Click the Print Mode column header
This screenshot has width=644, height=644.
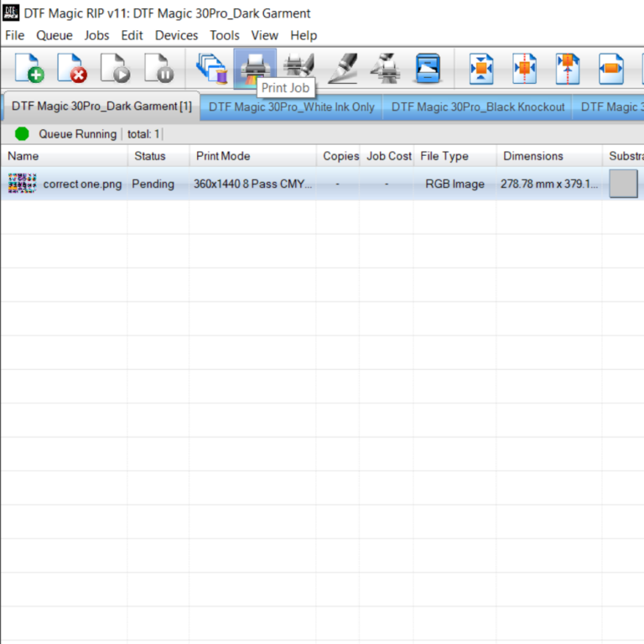pos(223,156)
